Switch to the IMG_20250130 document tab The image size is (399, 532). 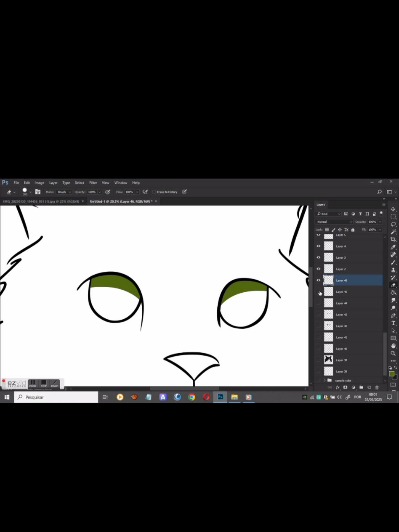(x=41, y=201)
